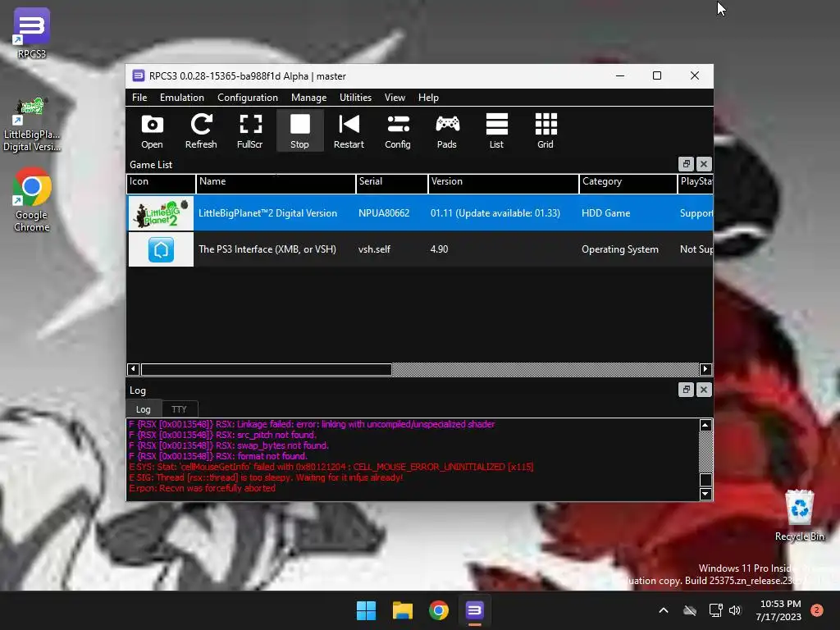Open the Pads controller settings
840x630 pixels.
(447, 130)
